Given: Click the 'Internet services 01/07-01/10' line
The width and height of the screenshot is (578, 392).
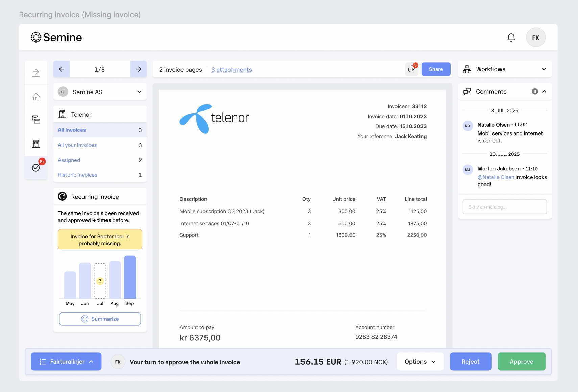Looking at the screenshot, I should (214, 223).
